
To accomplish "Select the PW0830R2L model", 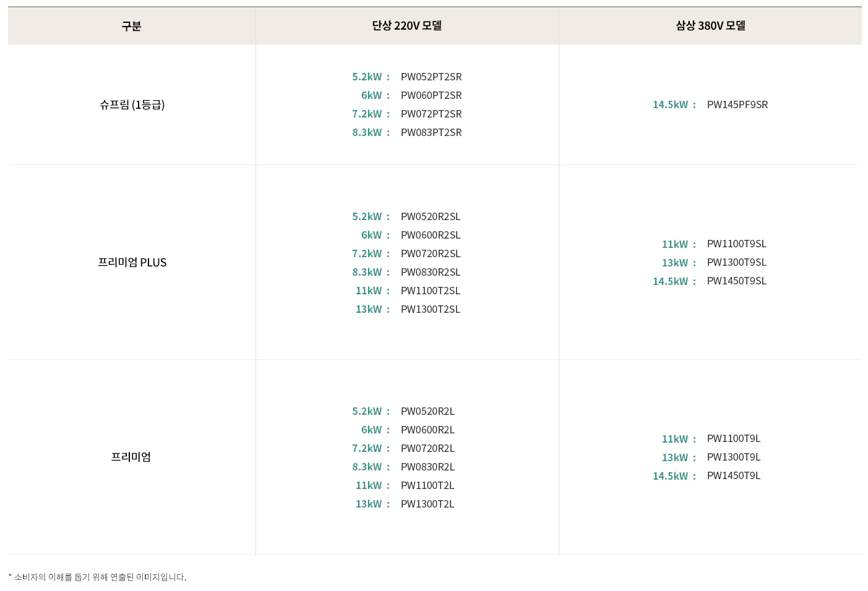I will coord(427,467).
